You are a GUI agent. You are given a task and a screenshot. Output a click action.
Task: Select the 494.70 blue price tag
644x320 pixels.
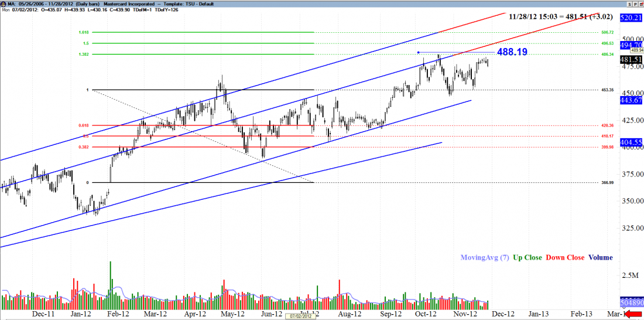coord(632,45)
